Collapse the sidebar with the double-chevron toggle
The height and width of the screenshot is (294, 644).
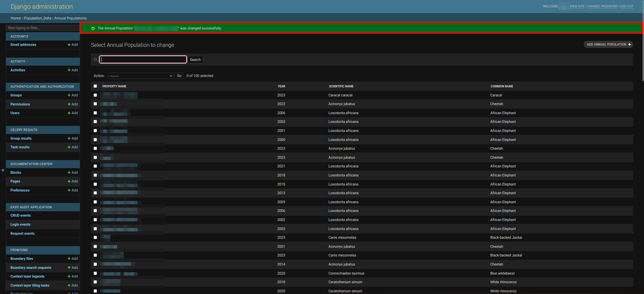coord(3,170)
